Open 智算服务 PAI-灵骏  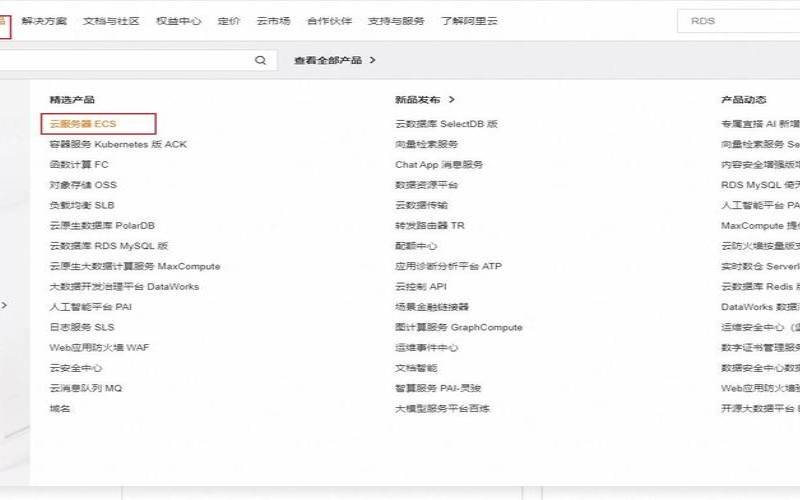(438, 388)
